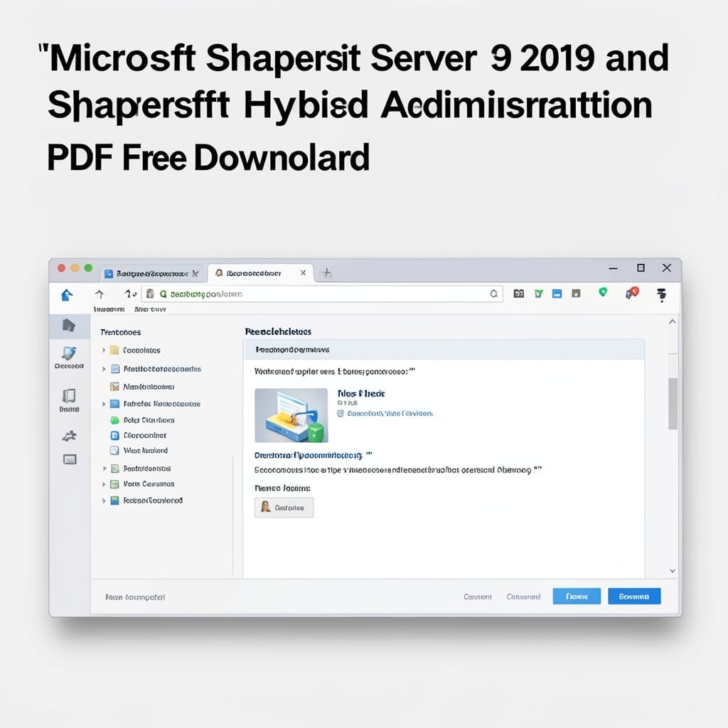The width and height of the screenshot is (728, 728).
Task: Select the active second browser tab
Action: pos(260,273)
